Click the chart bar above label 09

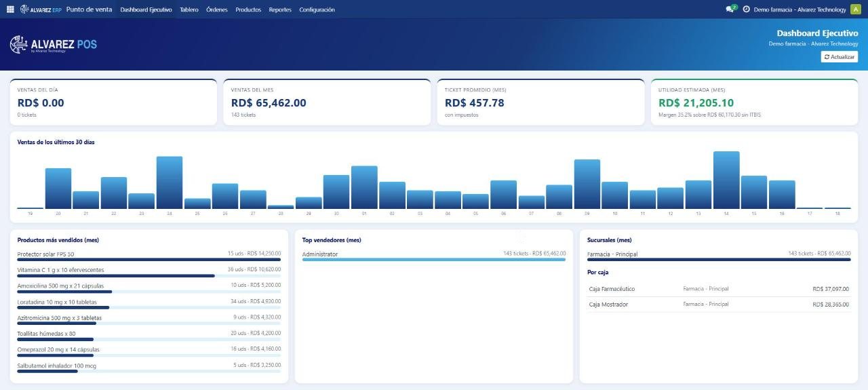pos(587,184)
